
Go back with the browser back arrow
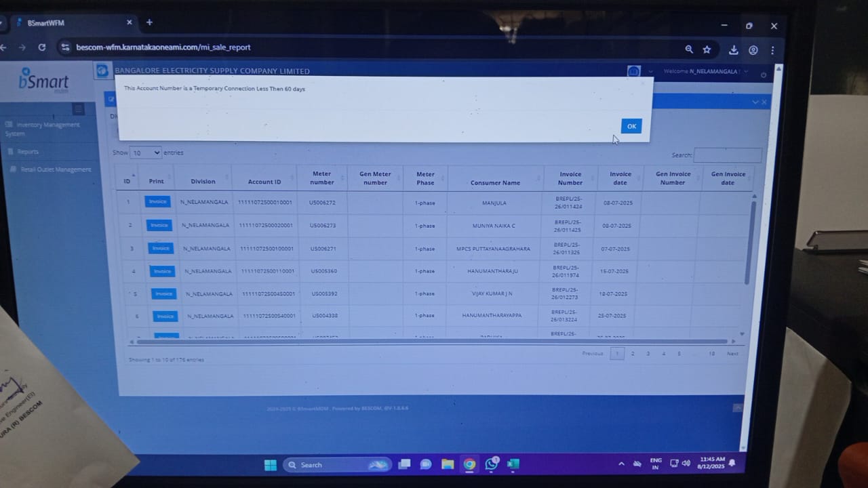pyautogui.click(x=3, y=47)
